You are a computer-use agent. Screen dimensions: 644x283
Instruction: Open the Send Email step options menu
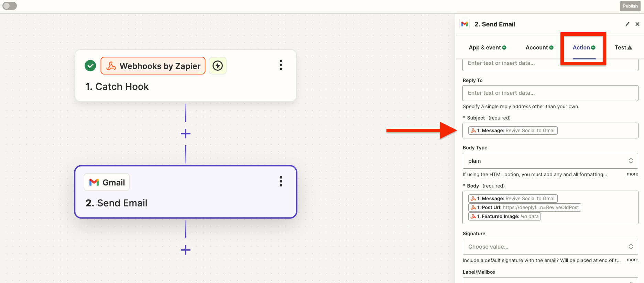click(281, 181)
